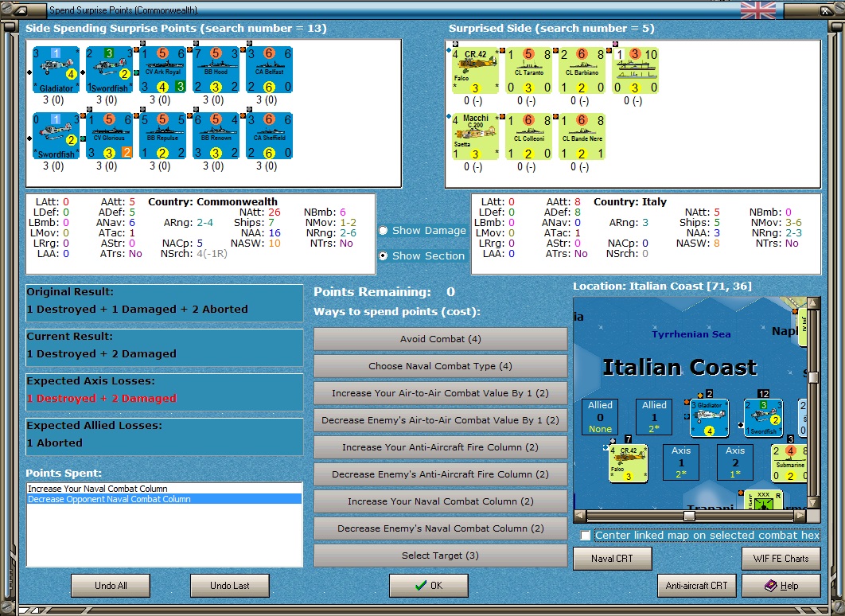Click the Allied 0 None sea box on map
845x616 pixels.
pos(600,416)
